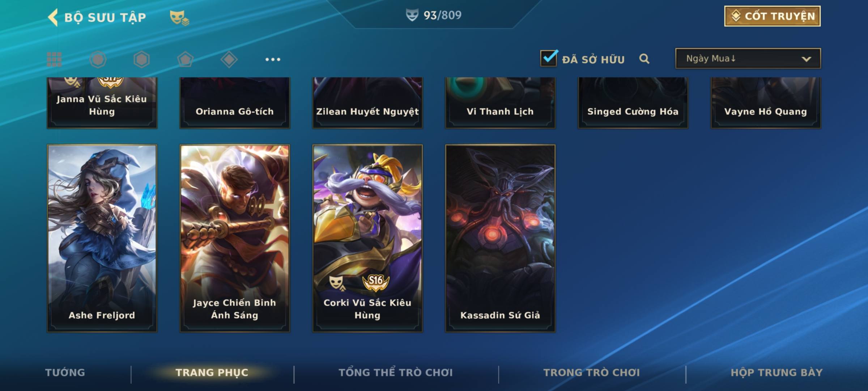Click the S16 badge on Corki's skin
Viewport: 868px width, 391px height.
pos(376,282)
